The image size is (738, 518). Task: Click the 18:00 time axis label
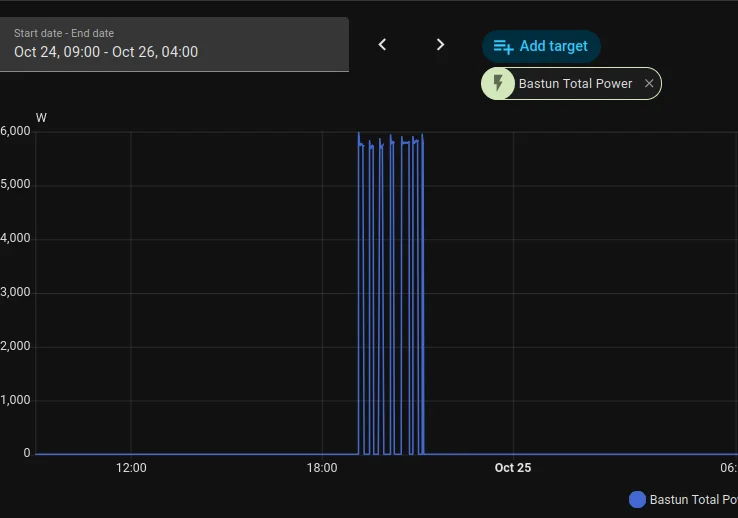[x=322, y=468]
